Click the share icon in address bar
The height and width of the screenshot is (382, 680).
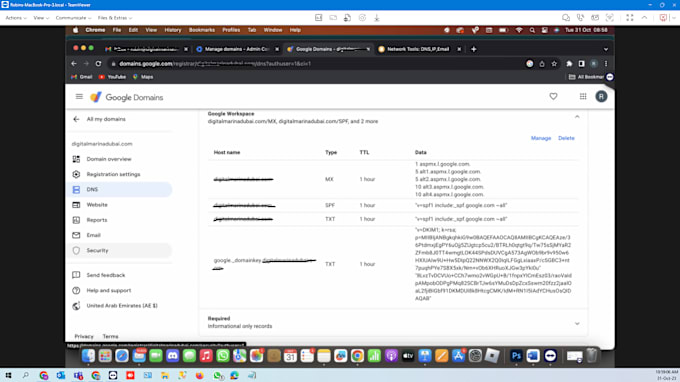(x=542, y=64)
